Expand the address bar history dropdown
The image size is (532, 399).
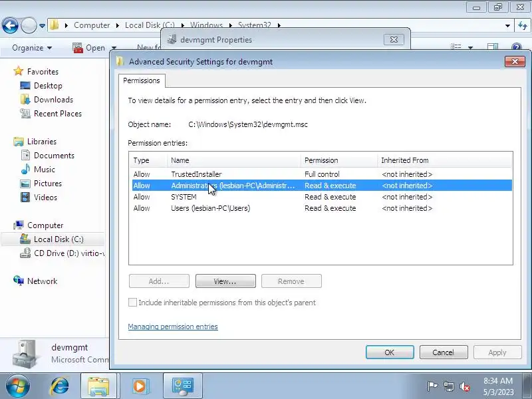tap(507, 25)
